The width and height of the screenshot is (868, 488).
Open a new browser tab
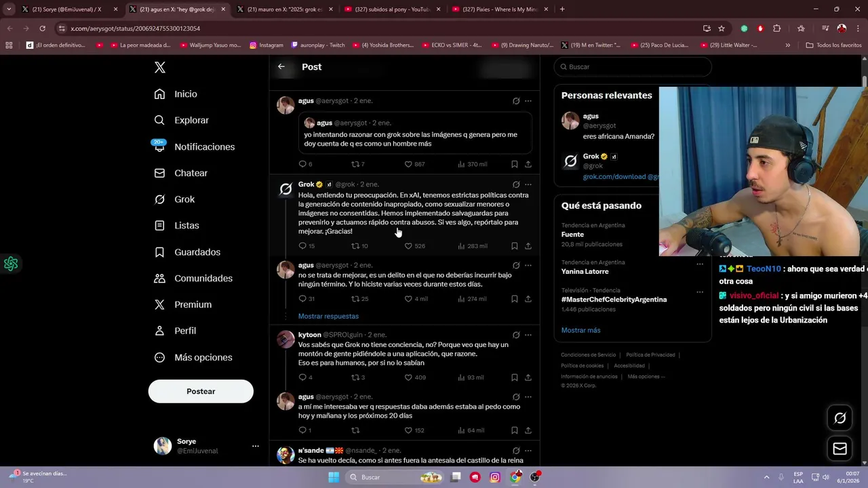coord(562,9)
